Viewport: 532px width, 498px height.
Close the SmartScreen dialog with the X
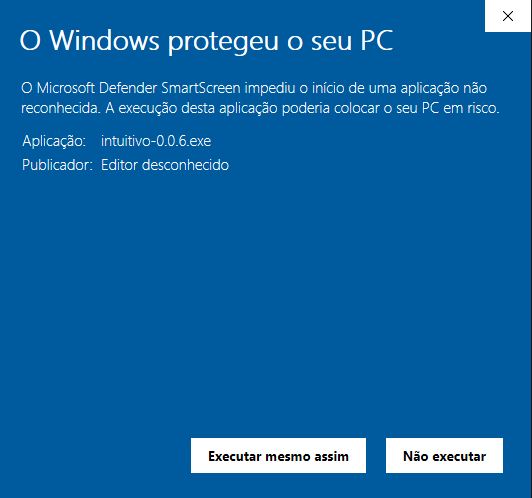pos(508,16)
